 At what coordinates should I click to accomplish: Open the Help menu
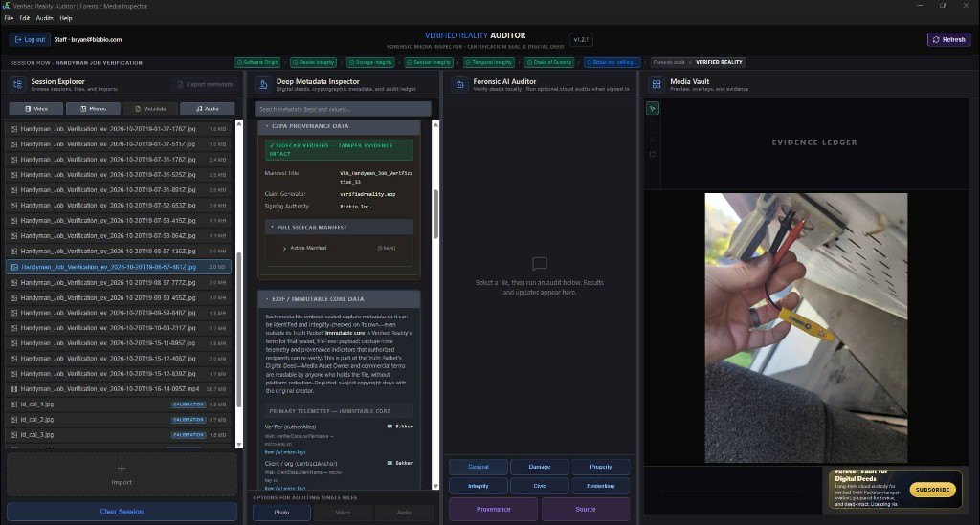pyautogui.click(x=66, y=18)
